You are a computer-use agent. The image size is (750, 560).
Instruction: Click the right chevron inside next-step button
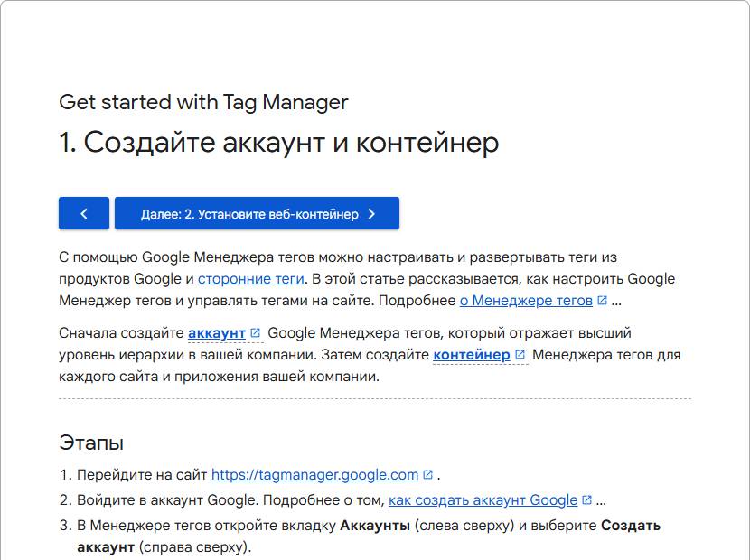pos(371,214)
